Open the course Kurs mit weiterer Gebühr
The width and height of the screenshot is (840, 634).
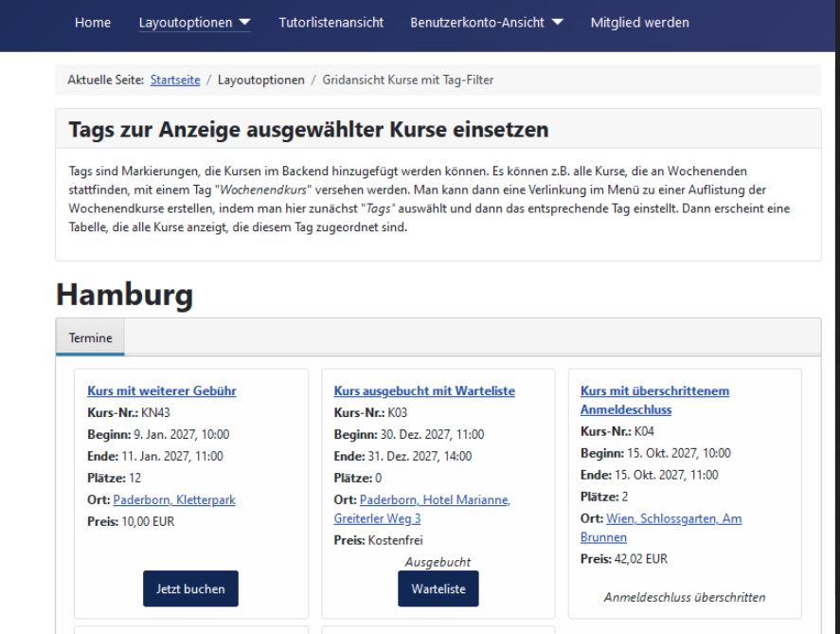(x=162, y=390)
